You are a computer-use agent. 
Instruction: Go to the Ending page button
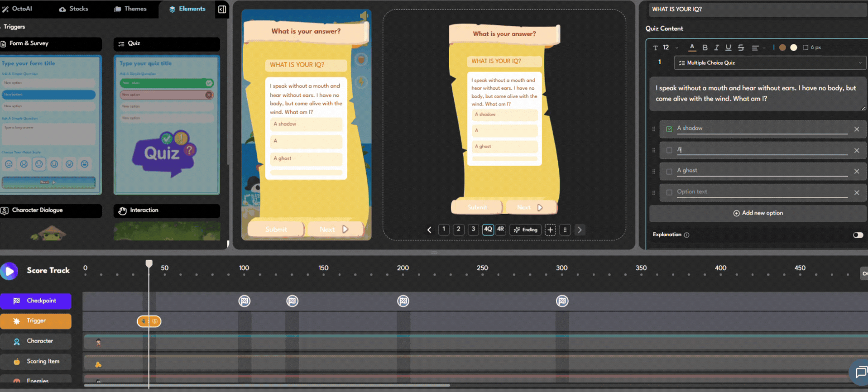[525, 230]
